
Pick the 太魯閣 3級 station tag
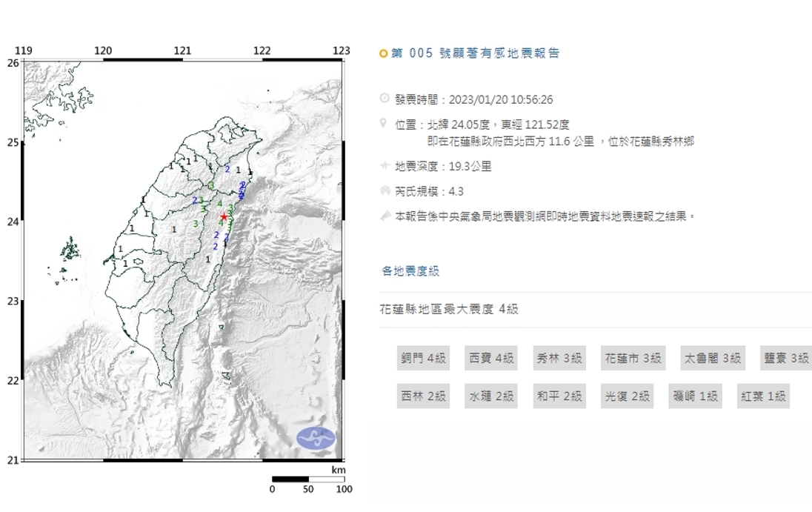712,358
